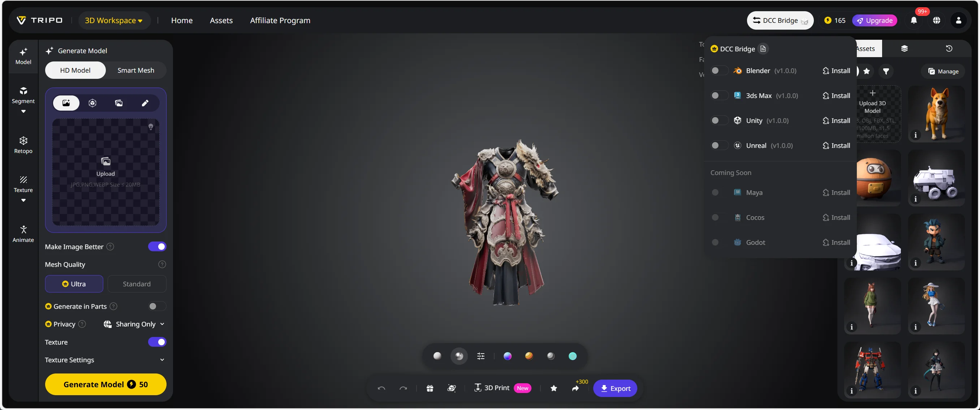Pick the teal background color swatch
Viewport: 980px width, 410px height.
pyautogui.click(x=573, y=356)
